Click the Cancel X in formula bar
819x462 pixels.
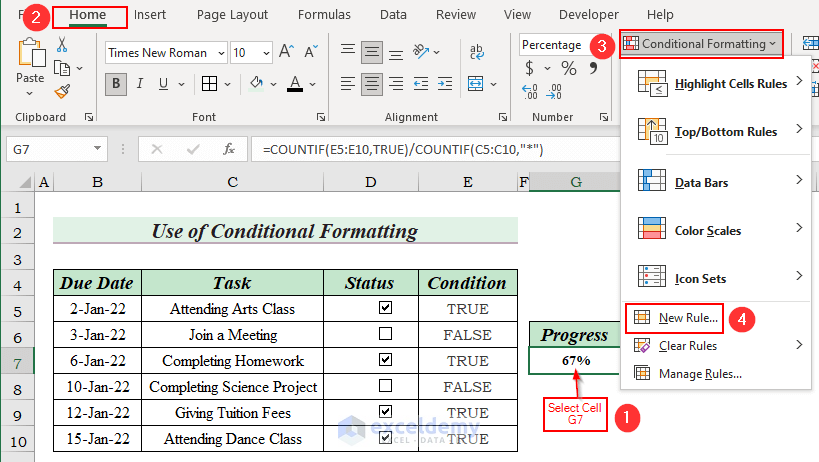coord(156,149)
